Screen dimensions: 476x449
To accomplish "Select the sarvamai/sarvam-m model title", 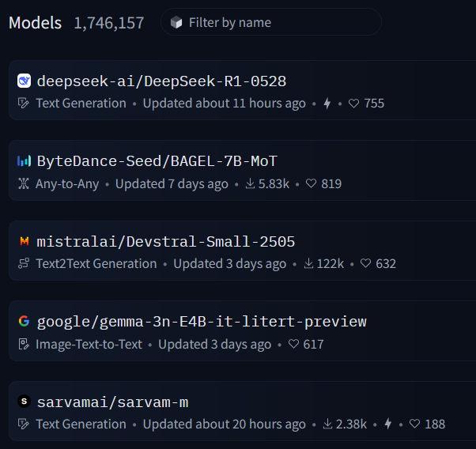I will click(x=112, y=402).
